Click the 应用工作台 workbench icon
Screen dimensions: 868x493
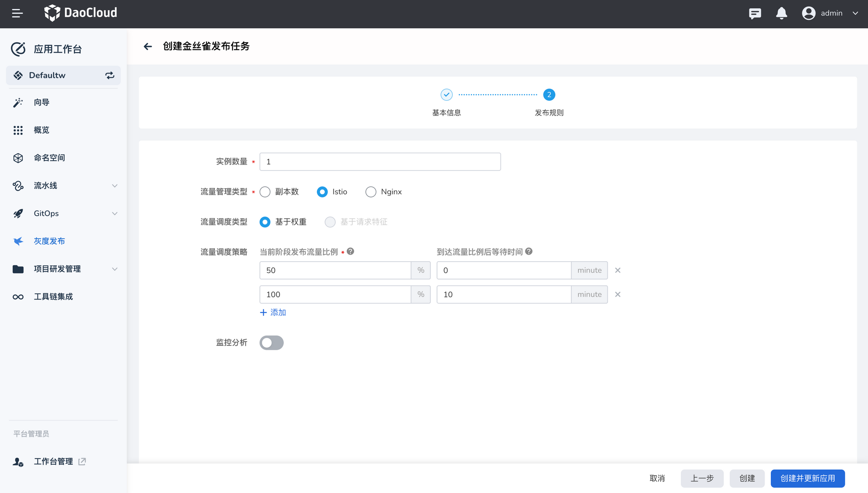18,49
